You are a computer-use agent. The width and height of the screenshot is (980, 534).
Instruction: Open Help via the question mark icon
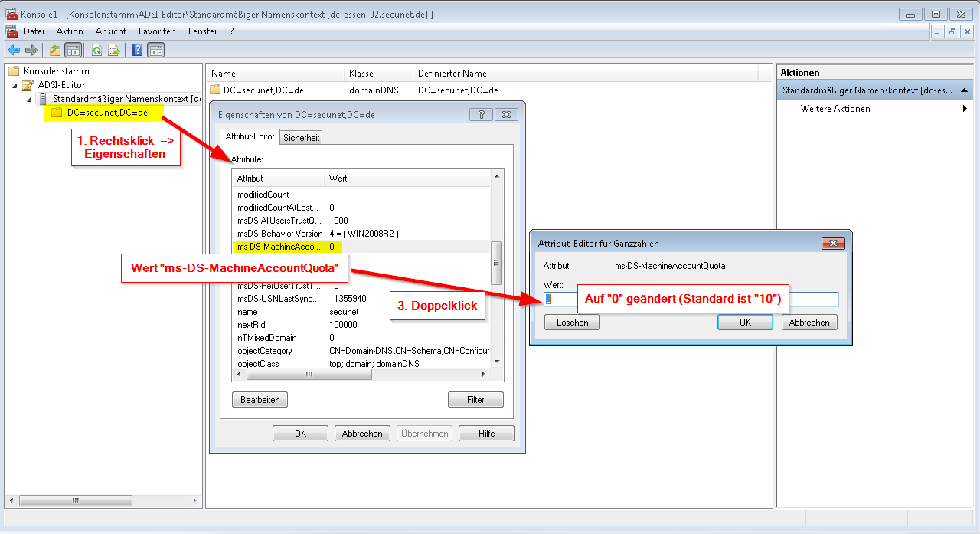138,51
